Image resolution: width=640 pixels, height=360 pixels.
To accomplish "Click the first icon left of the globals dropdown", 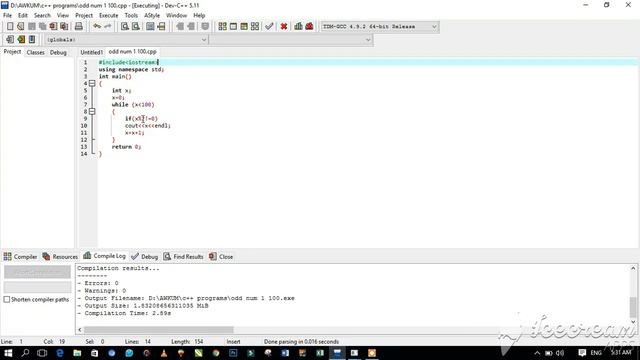I will point(10,40).
